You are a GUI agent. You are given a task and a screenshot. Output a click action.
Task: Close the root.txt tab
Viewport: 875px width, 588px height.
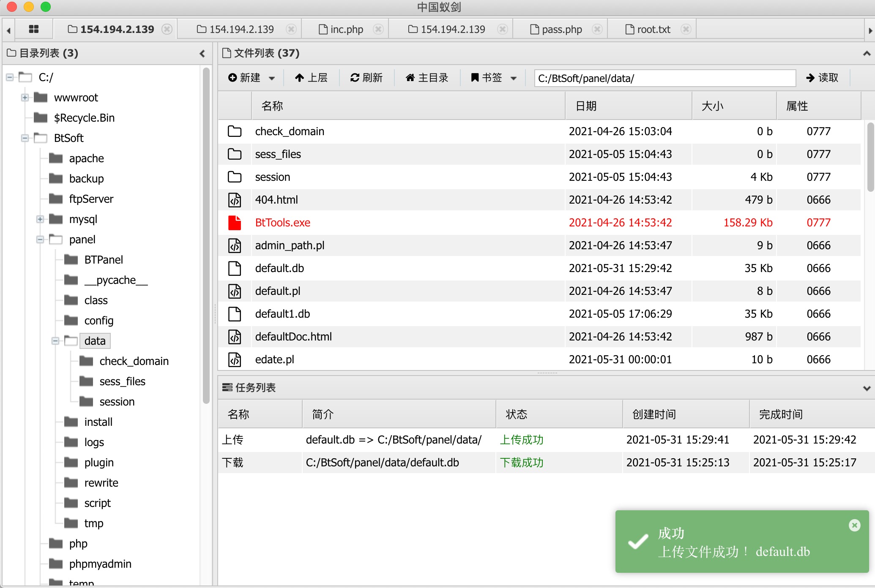tap(686, 29)
